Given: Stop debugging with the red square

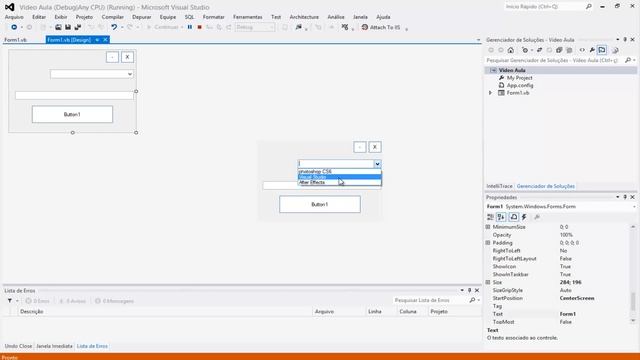Looking at the screenshot, I should click(200, 27).
